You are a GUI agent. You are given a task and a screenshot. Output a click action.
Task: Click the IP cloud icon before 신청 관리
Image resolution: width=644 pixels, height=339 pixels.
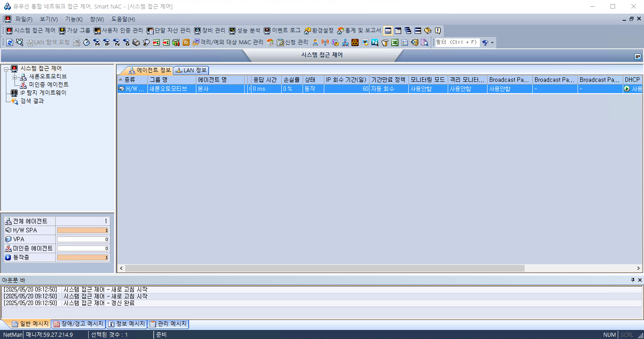270,42
